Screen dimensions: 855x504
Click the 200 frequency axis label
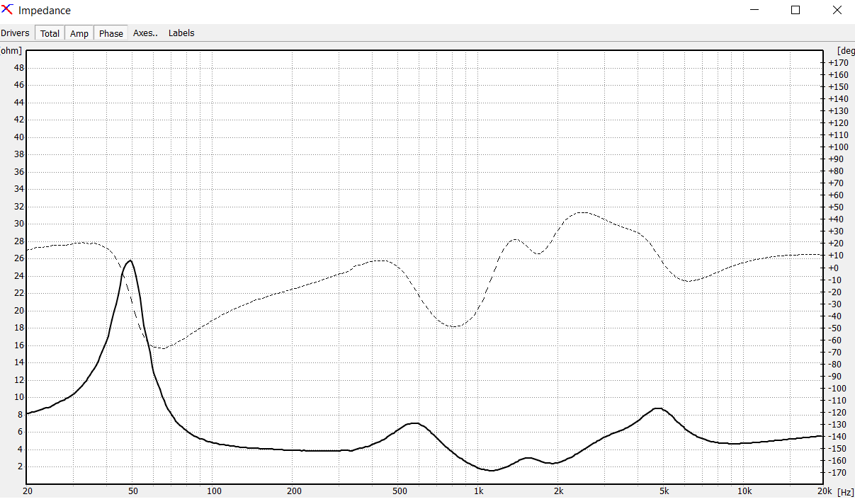point(294,491)
